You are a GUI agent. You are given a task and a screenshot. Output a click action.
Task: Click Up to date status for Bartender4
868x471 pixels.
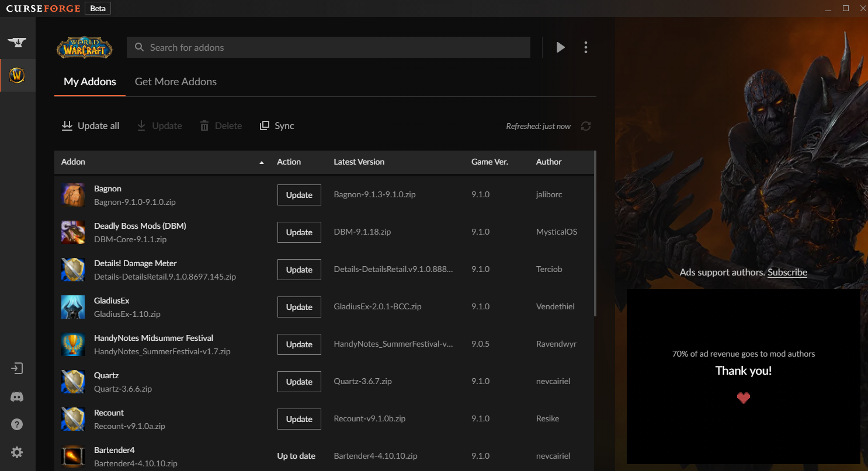296,456
